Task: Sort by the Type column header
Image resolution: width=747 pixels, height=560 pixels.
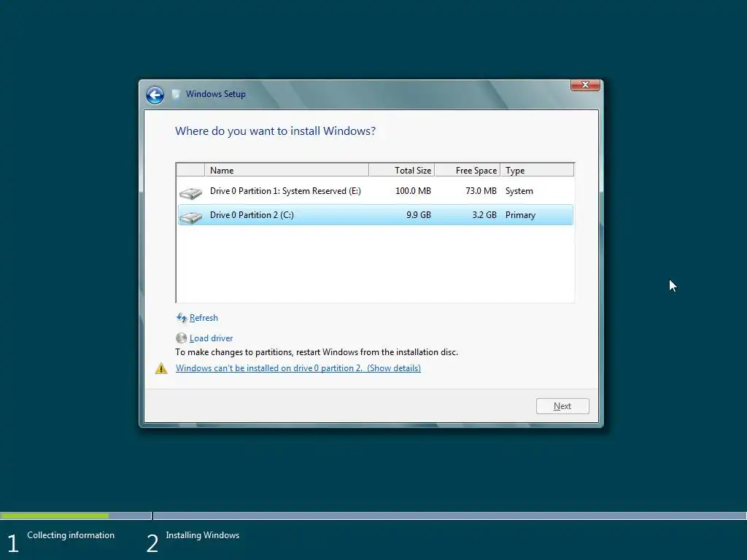Action: (537, 170)
